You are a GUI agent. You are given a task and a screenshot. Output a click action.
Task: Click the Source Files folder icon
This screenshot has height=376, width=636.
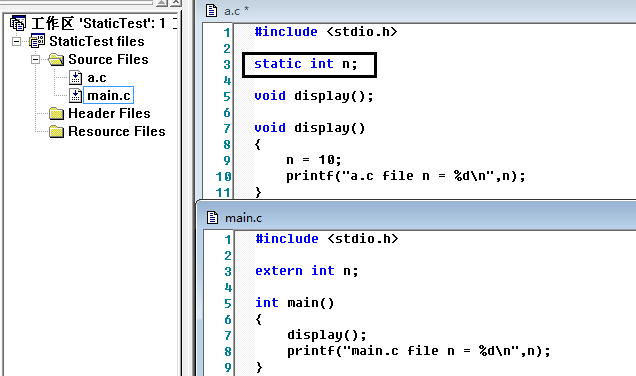coord(56,60)
